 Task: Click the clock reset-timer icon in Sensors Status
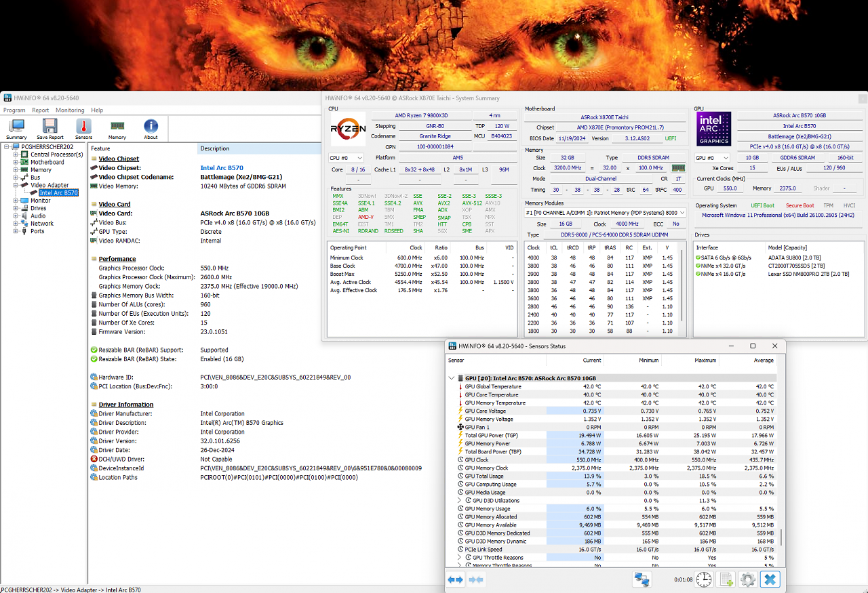click(x=704, y=579)
